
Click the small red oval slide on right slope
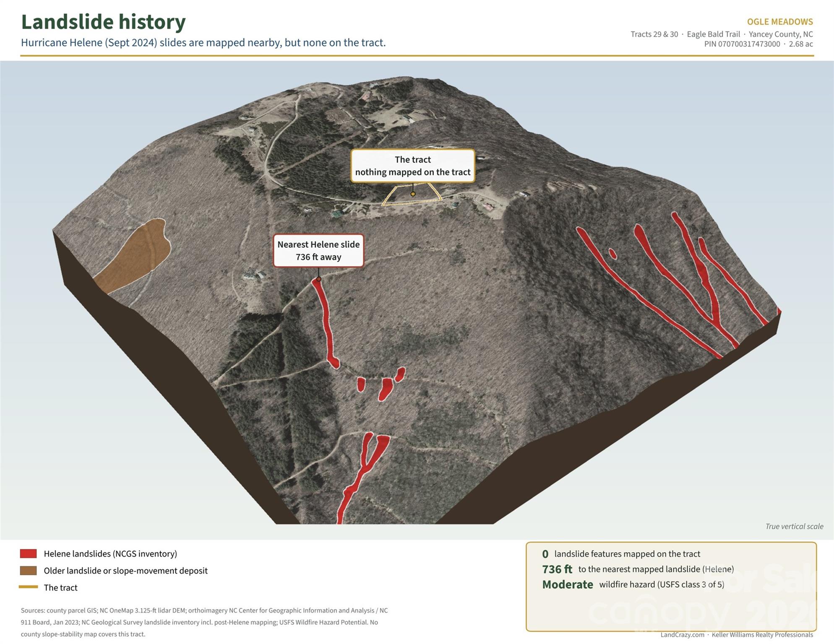click(612, 254)
